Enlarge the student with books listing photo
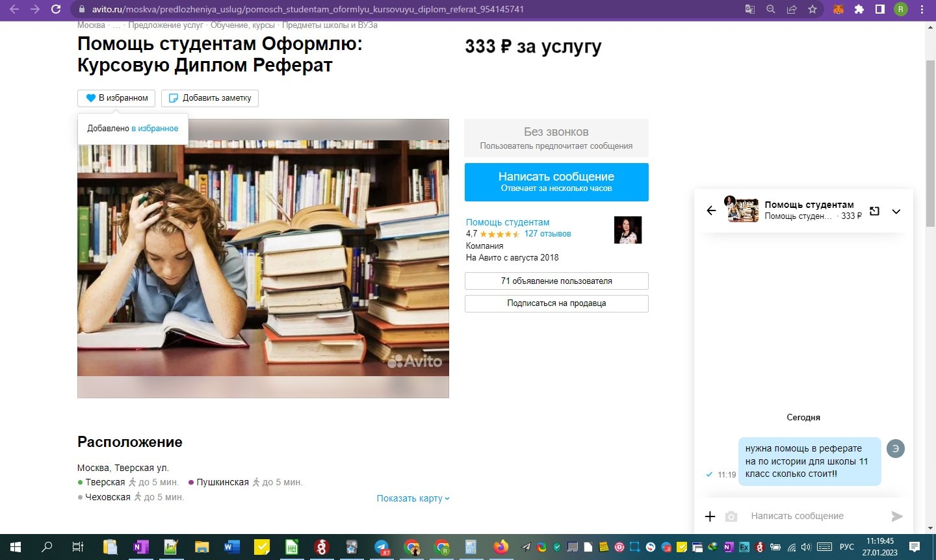 (x=263, y=259)
